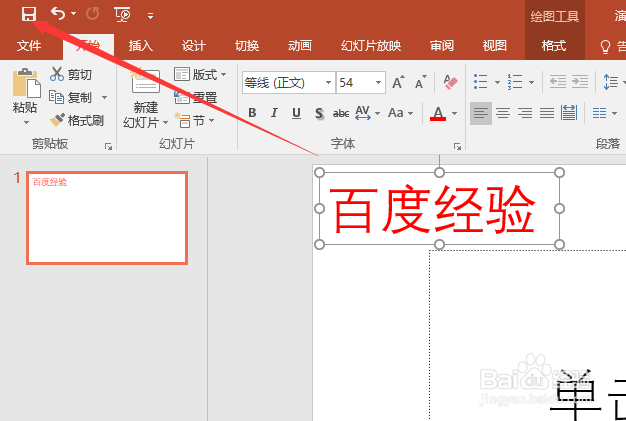Click the Undo arrow icon
Image resolution: width=626 pixels, height=421 pixels.
pyautogui.click(x=58, y=14)
